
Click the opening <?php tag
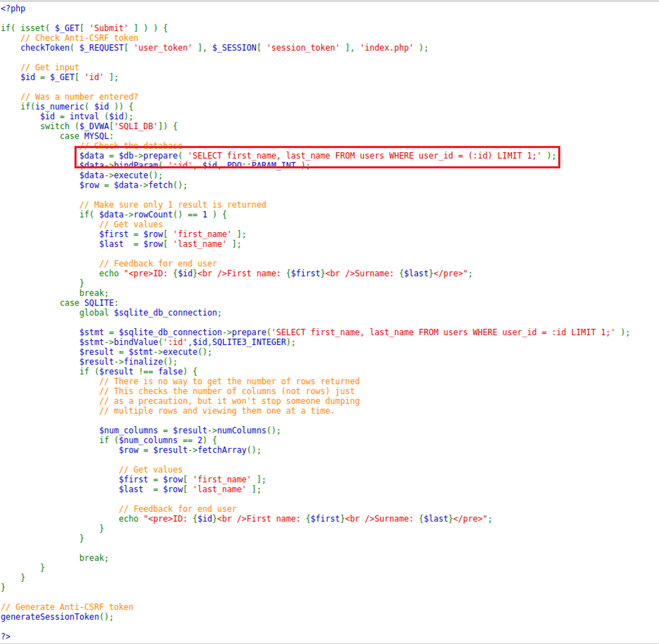(x=13, y=9)
